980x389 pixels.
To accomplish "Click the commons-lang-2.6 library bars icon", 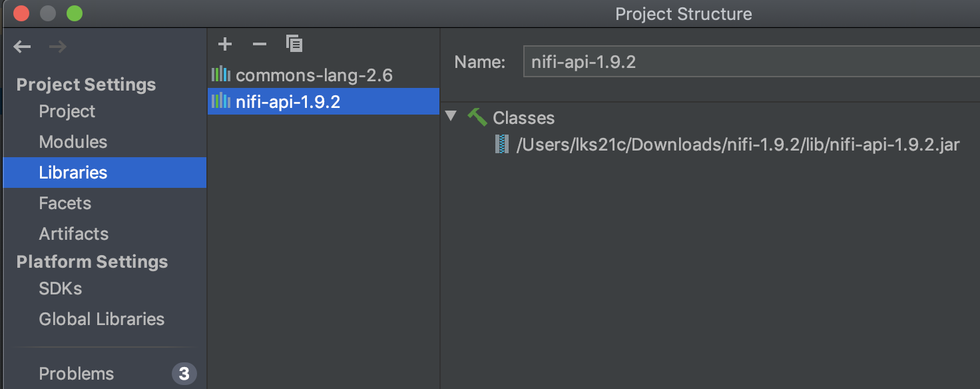I will coord(220,74).
